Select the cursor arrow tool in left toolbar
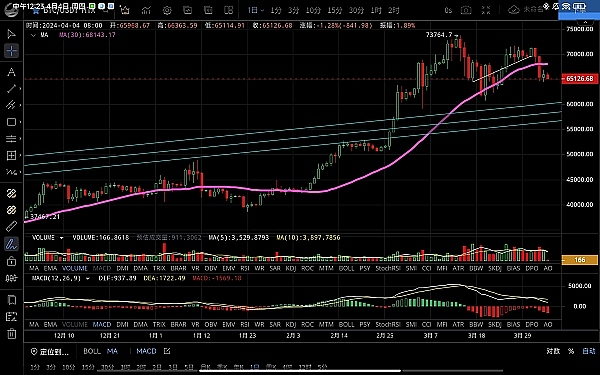This screenshot has height=375, width=600. 11,34
